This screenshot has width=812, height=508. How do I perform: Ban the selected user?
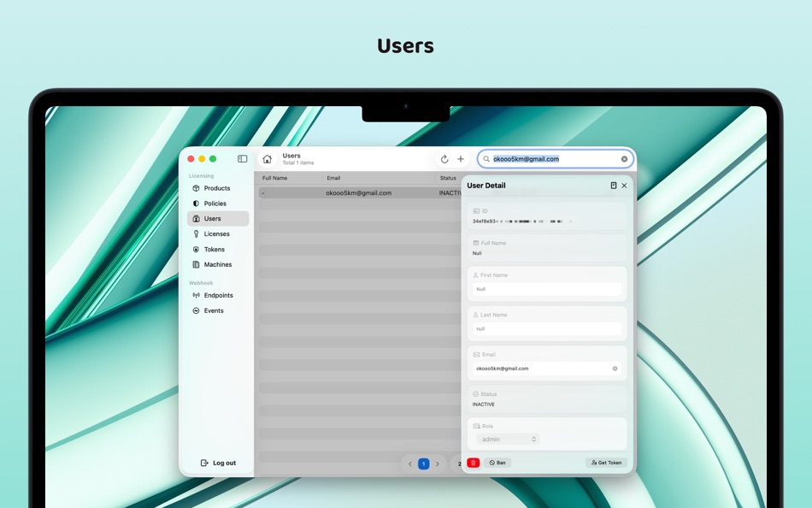(x=498, y=462)
